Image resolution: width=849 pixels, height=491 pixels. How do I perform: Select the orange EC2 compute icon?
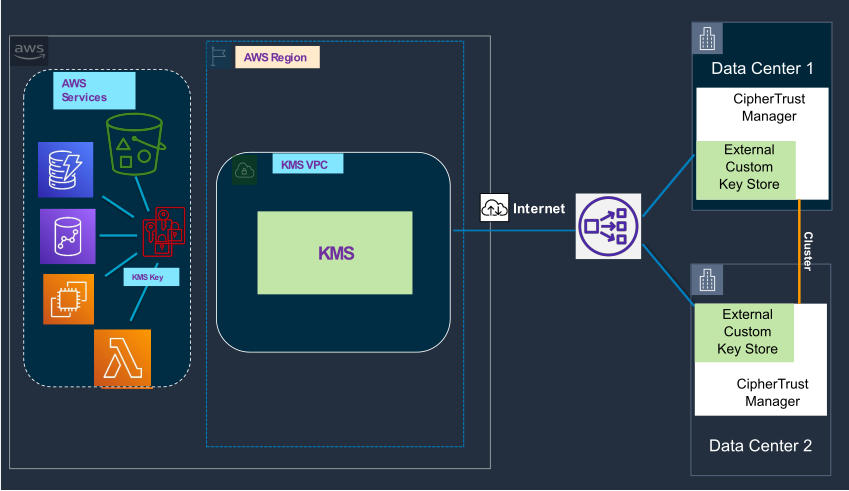tap(69, 298)
